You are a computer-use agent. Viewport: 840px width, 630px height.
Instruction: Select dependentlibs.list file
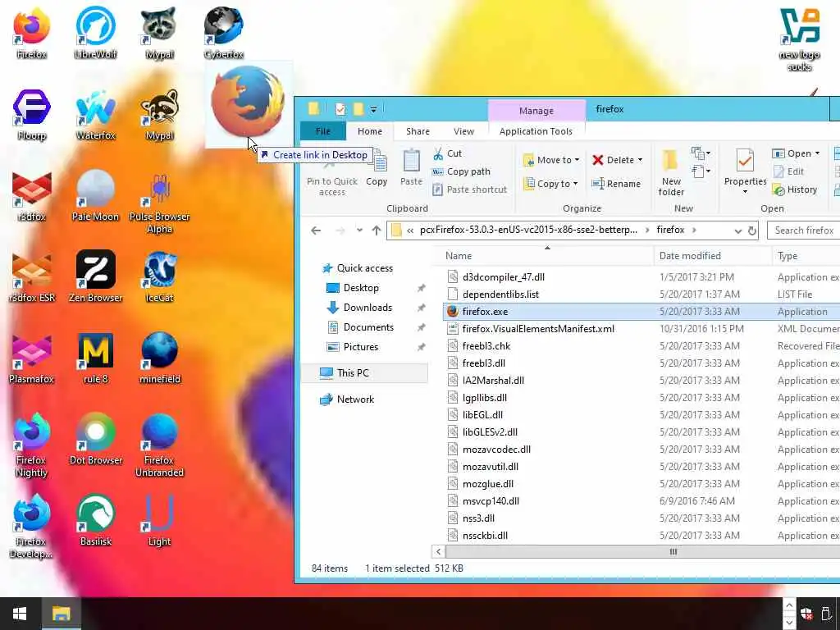click(641, 294)
